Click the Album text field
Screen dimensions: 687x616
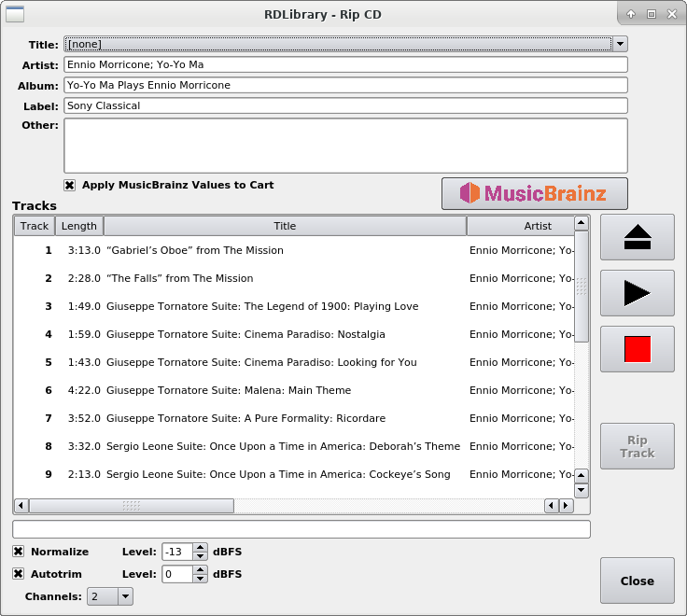click(345, 85)
